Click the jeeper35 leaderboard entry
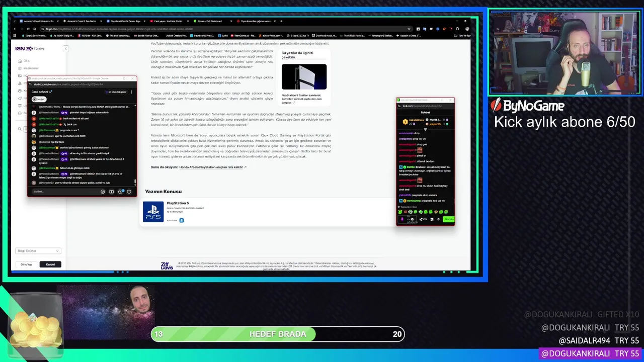644x362 pixels. [436, 124]
